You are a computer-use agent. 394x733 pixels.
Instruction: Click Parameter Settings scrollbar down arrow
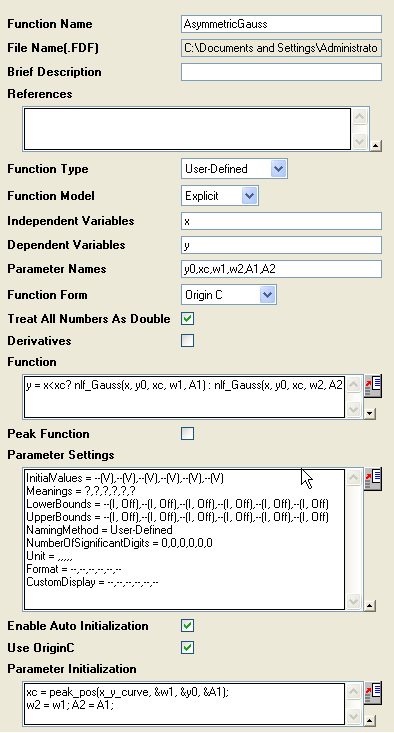(x=354, y=601)
